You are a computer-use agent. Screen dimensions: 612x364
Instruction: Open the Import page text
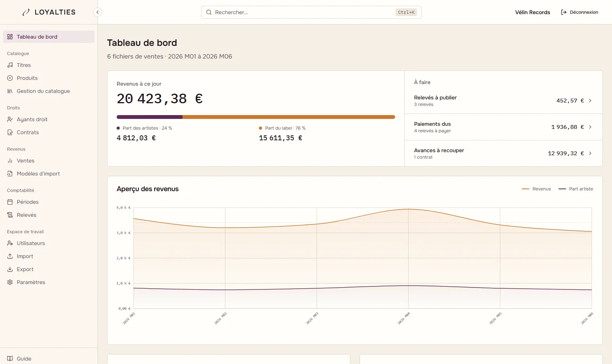pyautogui.click(x=25, y=256)
